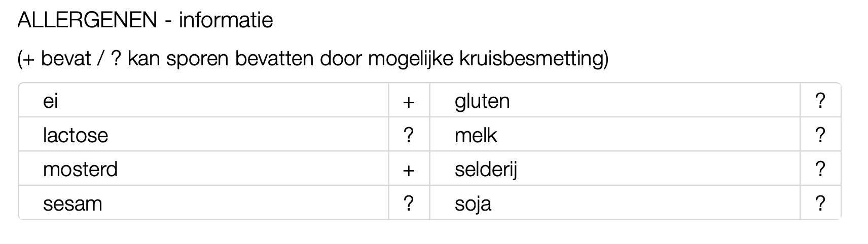Select the 'sesam' allergen cell
The width and height of the screenshot is (868, 244).
(x=73, y=204)
